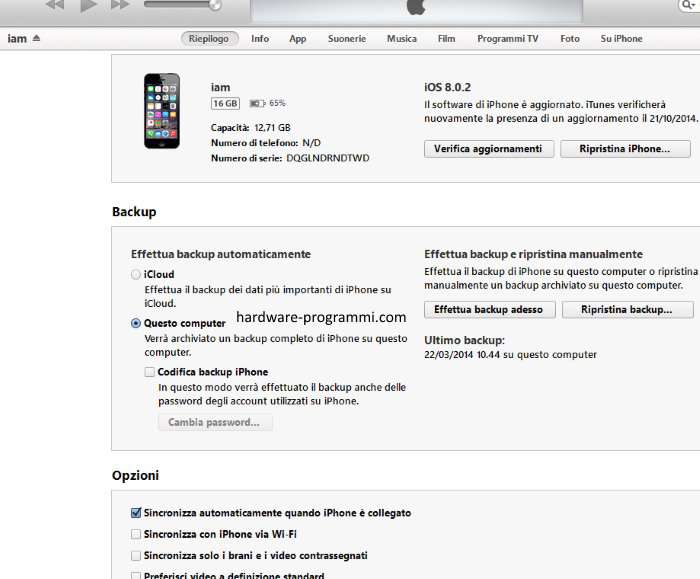
Task: Check Sincronizza solo i brani contrassegnati
Action: (136, 555)
